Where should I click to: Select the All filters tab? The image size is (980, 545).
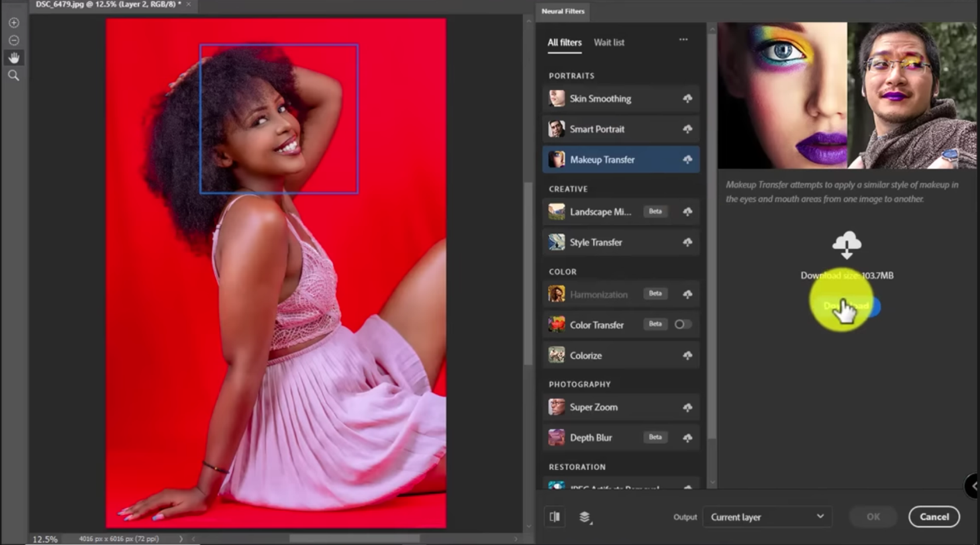click(x=564, y=43)
